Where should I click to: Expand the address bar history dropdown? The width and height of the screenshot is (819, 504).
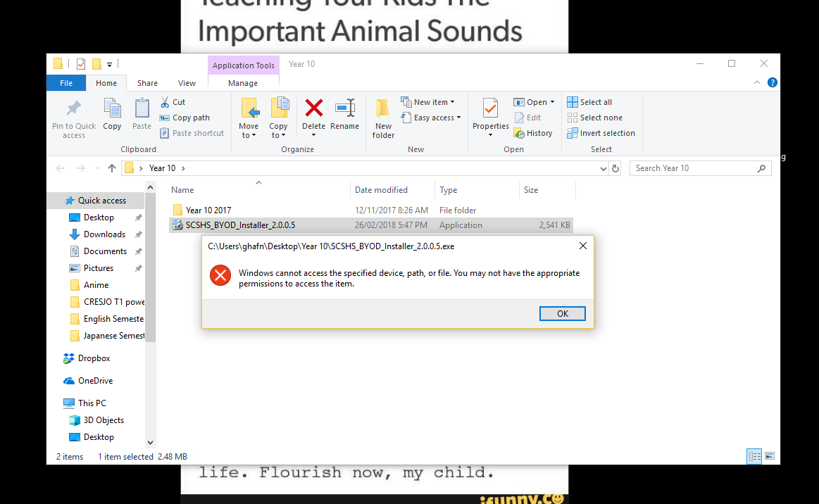(x=603, y=168)
